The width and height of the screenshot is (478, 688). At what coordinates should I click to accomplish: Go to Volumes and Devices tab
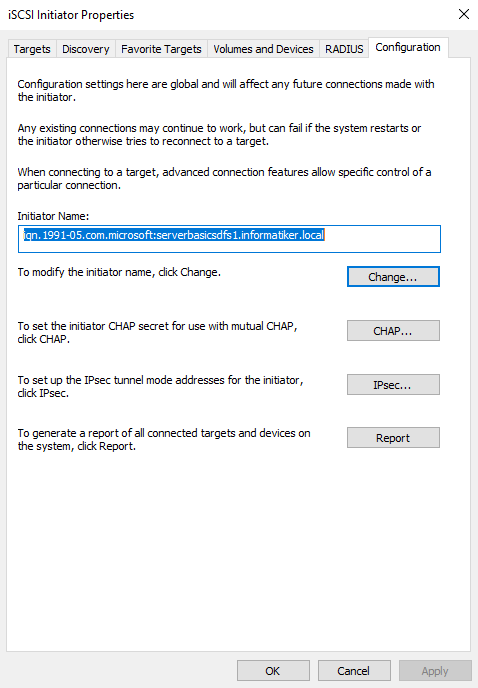tap(263, 49)
